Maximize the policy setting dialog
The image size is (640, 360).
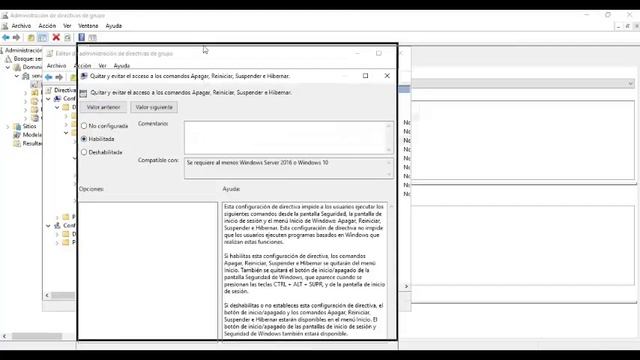click(x=365, y=76)
